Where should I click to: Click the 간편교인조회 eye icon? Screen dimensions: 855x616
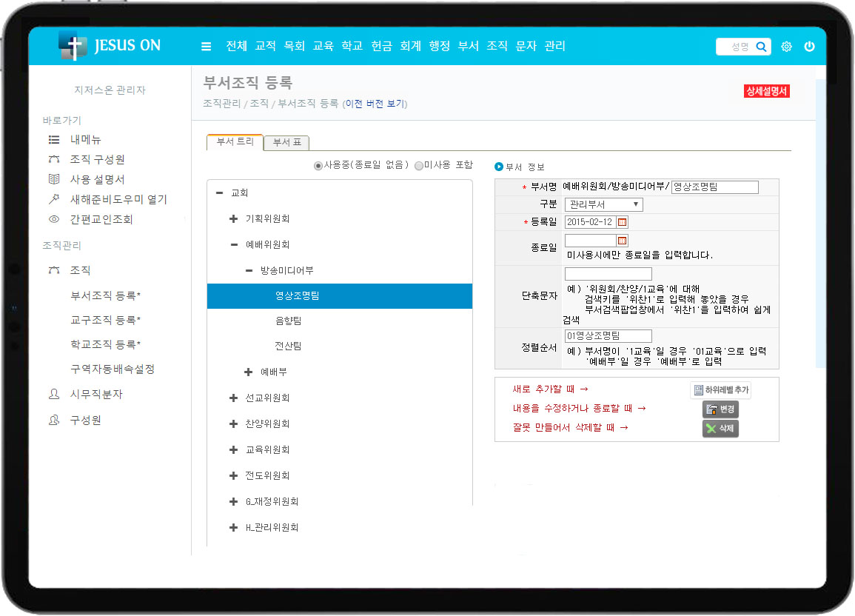pyautogui.click(x=54, y=219)
